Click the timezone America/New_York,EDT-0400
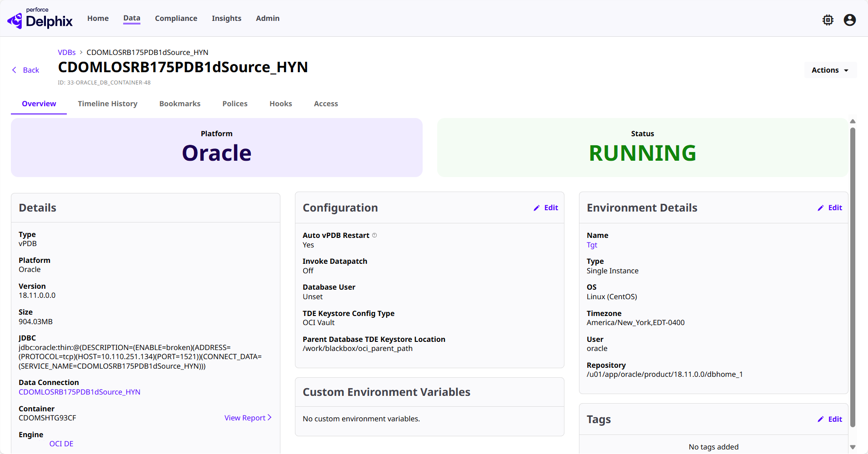 coord(635,322)
